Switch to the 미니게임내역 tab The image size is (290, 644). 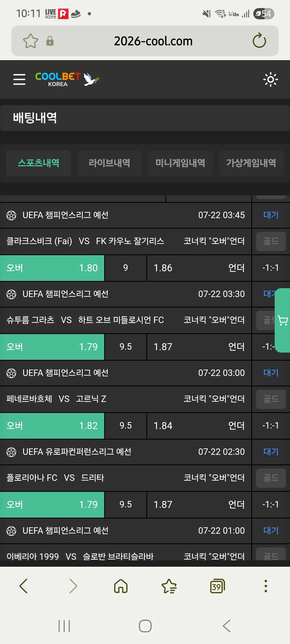tap(180, 163)
